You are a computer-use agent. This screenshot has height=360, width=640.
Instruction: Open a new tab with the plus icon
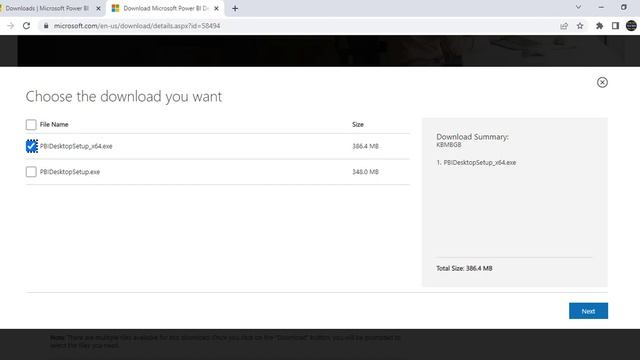click(x=235, y=8)
